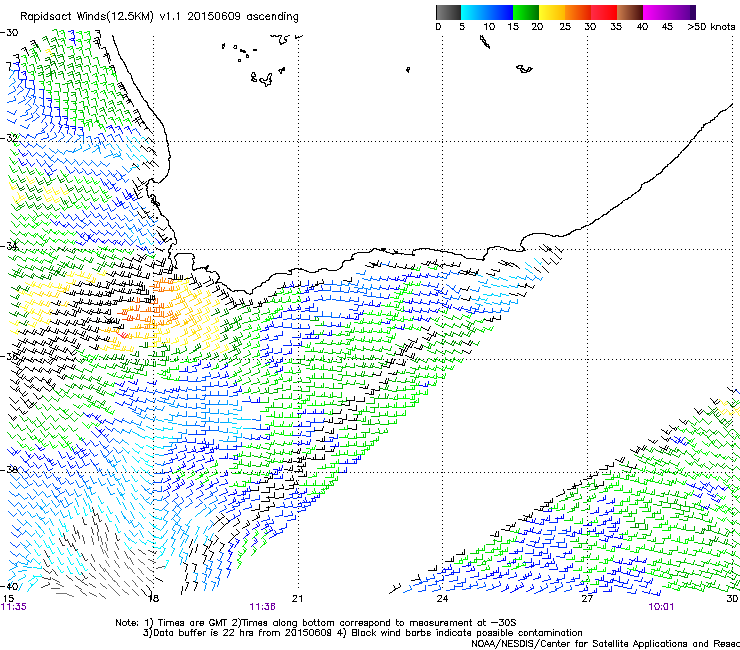Viewport: 740px width, 650px height.
Task: Click the longitude label 30 at bottom right
Action: pyautogui.click(x=732, y=599)
